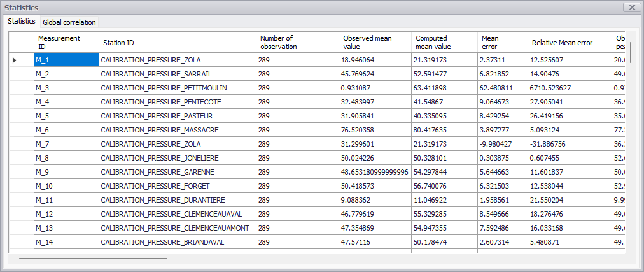Select the M_1 measurement cell

[66, 60]
